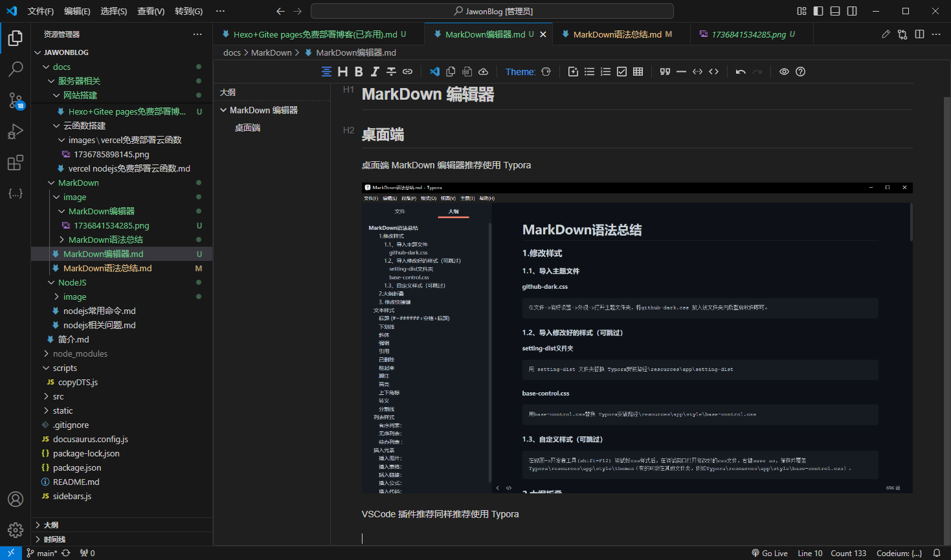Image resolution: width=951 pixels, height=560 pixels.
Task: Click the italic formatting icon
Action: [x=375, y=72]
